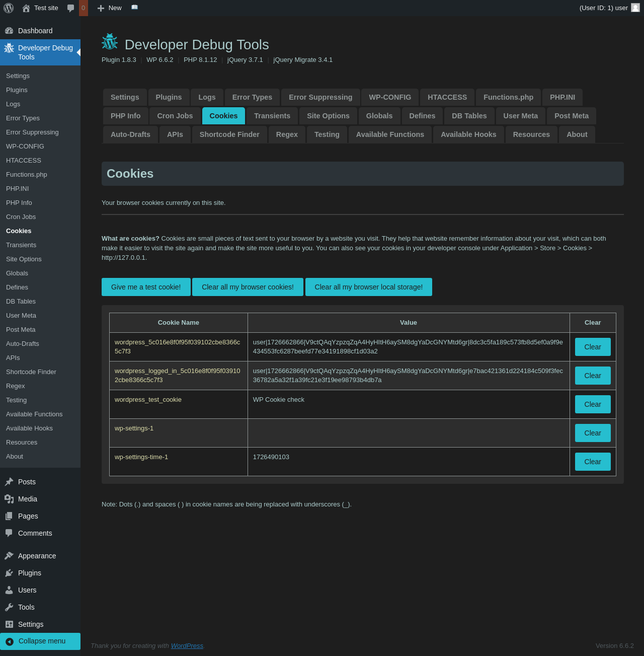Open the Test site home icon

26,8
